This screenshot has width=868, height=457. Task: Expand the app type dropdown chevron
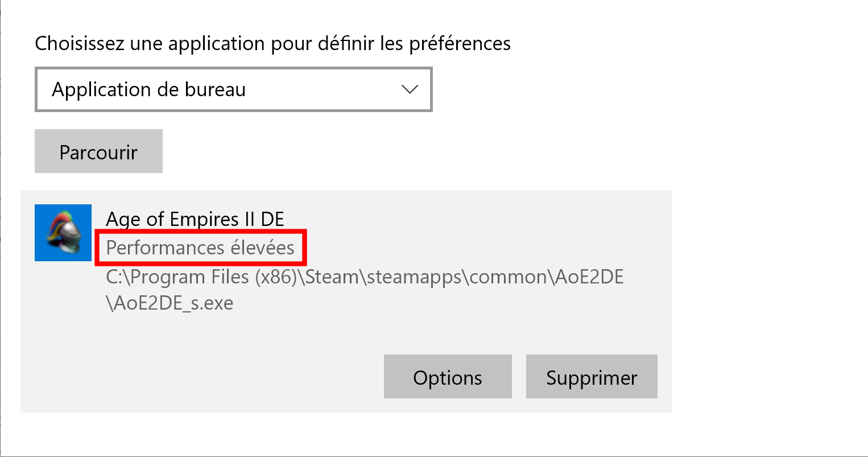(410, 89)
